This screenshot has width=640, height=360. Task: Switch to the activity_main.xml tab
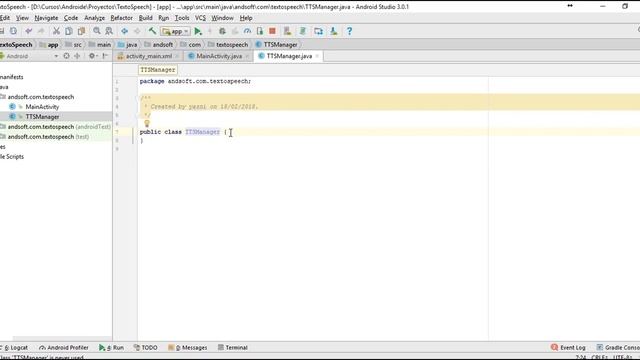point(149,56)
